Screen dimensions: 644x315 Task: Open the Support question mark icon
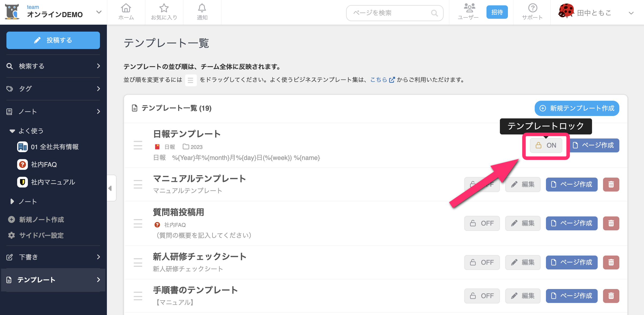pyautogui.click(x=533, y=12)
